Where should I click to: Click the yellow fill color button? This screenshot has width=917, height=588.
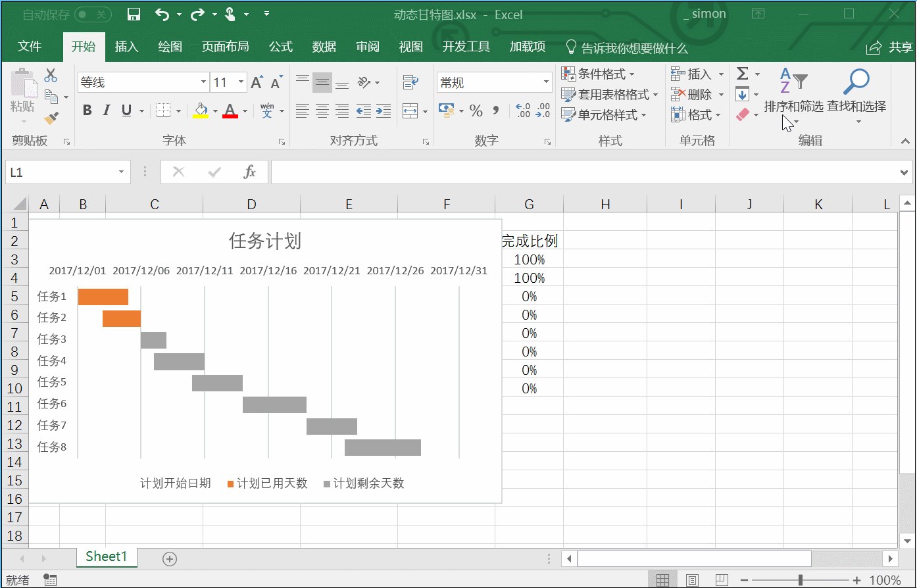tap(201, 110)
